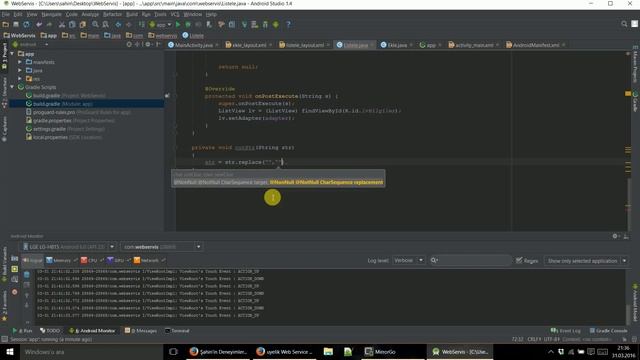Run the app with green play icon
640x360 pixels.
178,24
